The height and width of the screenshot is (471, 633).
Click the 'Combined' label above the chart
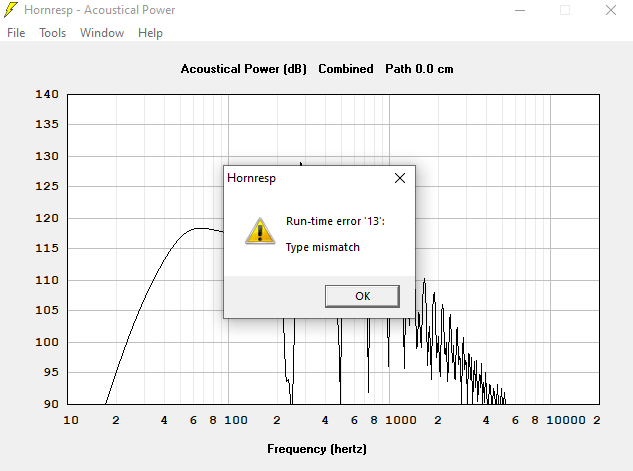(x=346, y=69)
